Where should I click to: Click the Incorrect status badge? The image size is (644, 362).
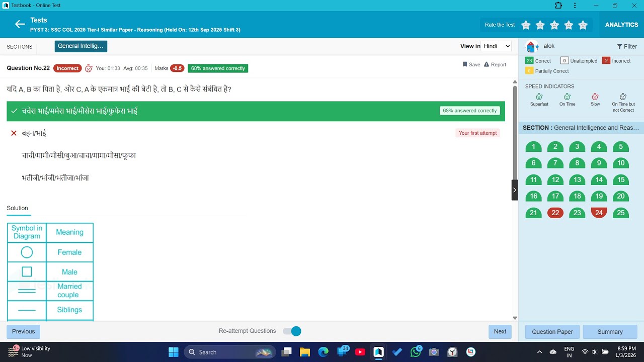[x=67, y=68]
